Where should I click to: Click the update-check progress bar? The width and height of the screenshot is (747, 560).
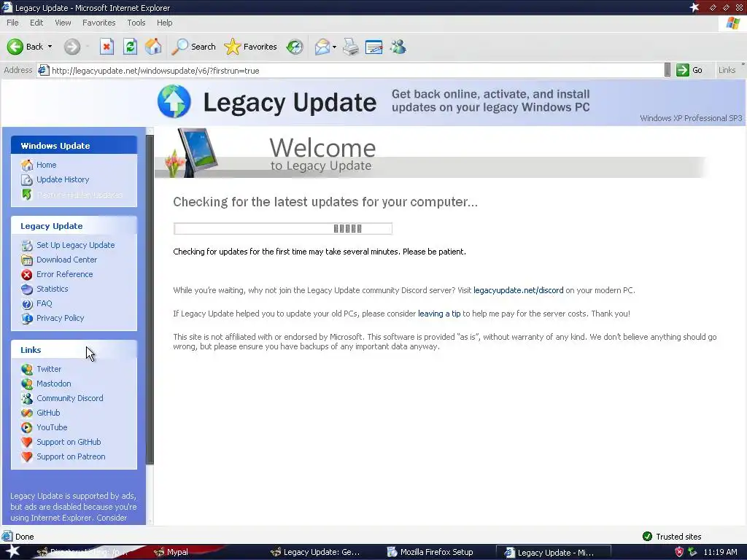[x=283, y=228]
